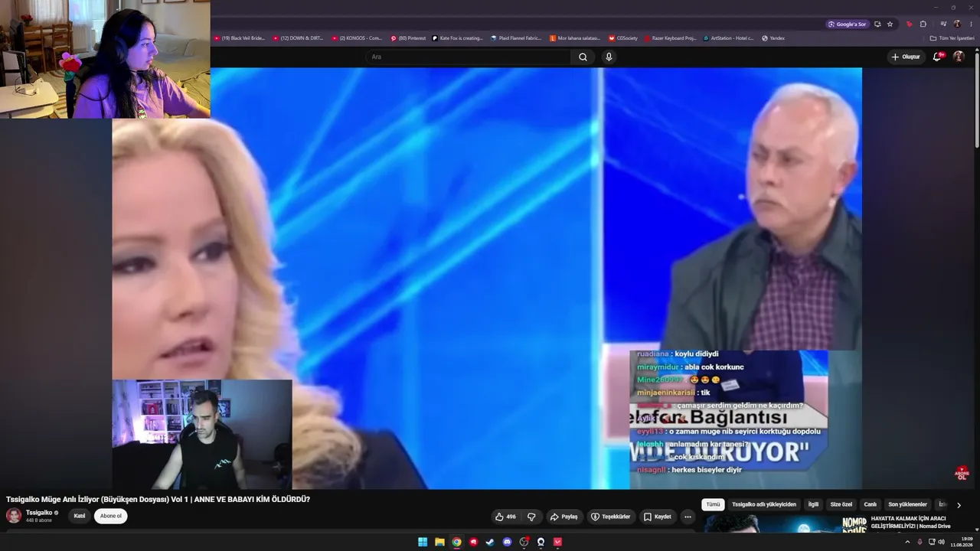Open the taskbar clock showing 19:09
This screenshot has height=551, width=980.
click(x=962, y=542)
